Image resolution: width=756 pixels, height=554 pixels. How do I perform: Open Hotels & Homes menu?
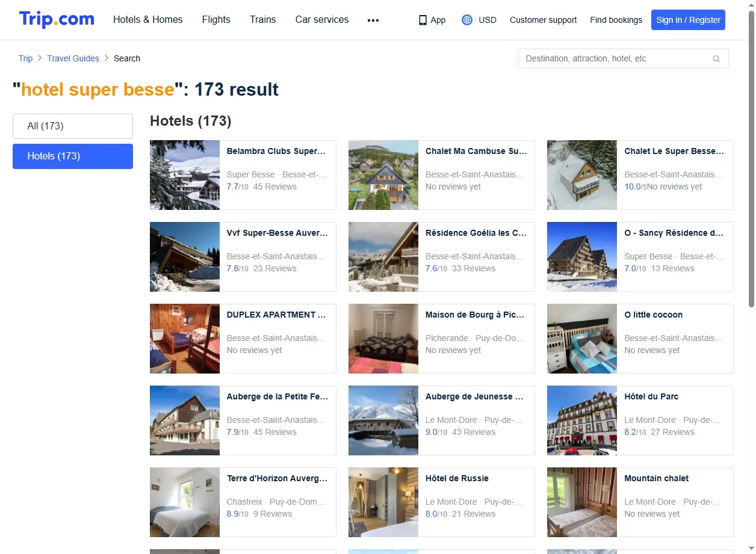148,20
